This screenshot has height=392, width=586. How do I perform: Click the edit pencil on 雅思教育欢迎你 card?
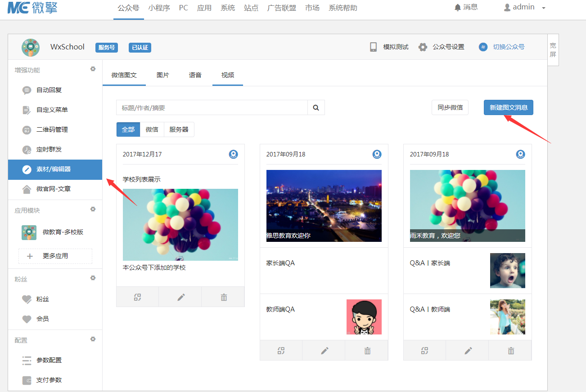point(325,351)
